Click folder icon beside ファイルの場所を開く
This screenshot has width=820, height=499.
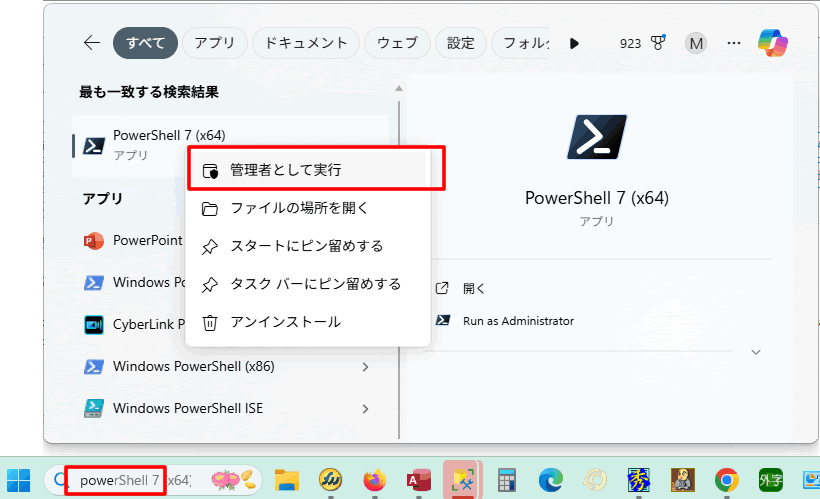(x=210, y=209)
